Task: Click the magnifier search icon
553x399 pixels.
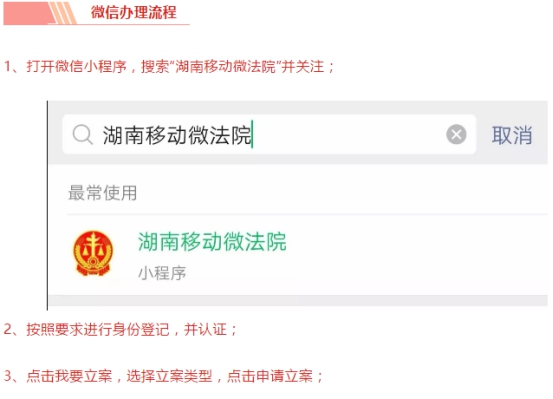Action: tap(83, 135)
